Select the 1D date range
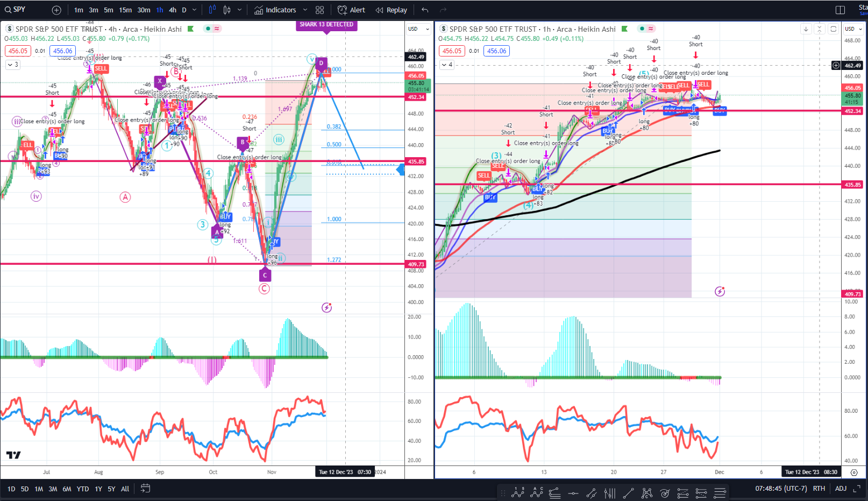 (x=11, y=489)
